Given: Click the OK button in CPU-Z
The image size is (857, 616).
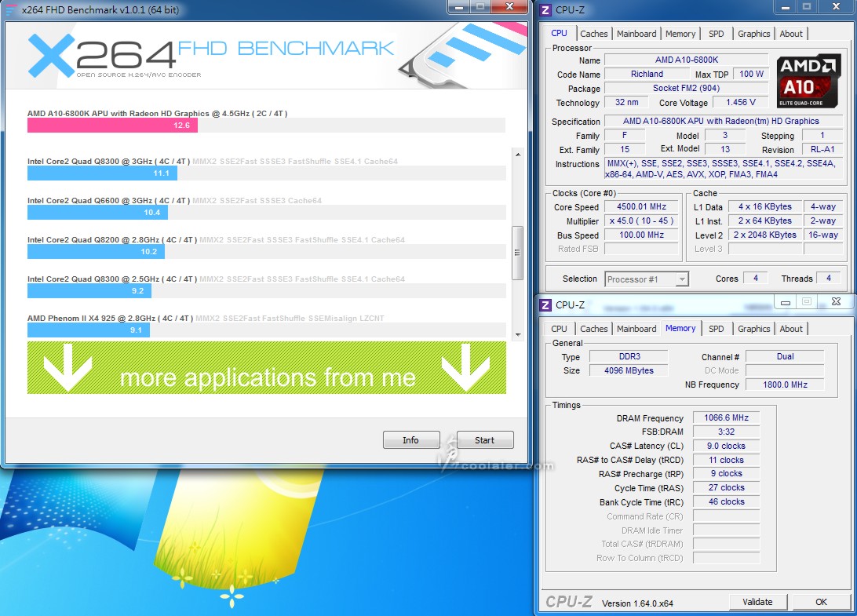Looking at the screenshot, I should point(821,602).
